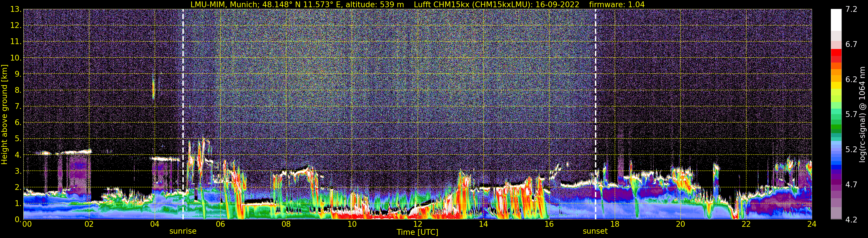Click the "1." height axis tick label
The image size is (868, 238).
tap(18, 203)
